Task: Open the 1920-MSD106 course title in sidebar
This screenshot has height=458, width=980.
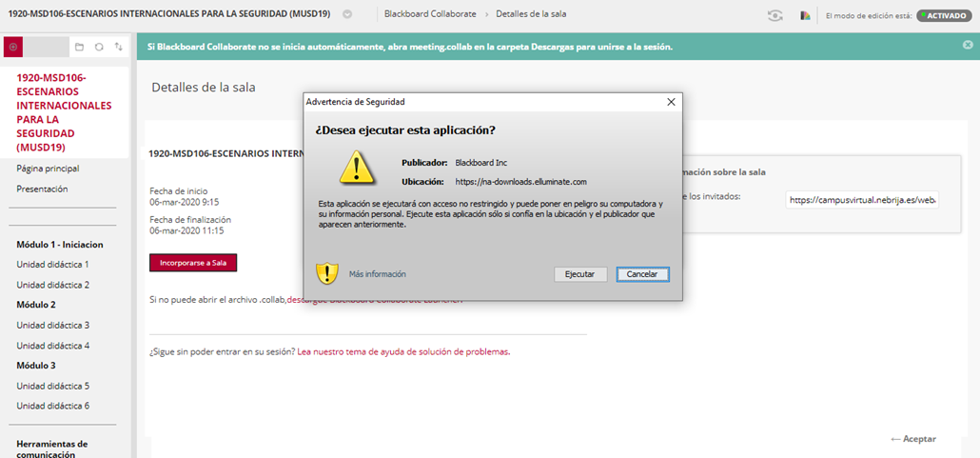Action: (65, 112)
